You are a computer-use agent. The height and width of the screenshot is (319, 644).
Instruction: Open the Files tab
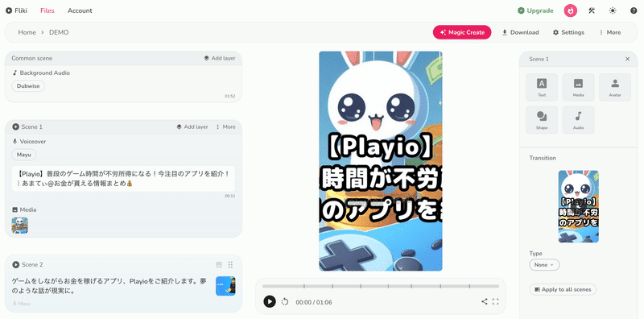click(47, 10)
